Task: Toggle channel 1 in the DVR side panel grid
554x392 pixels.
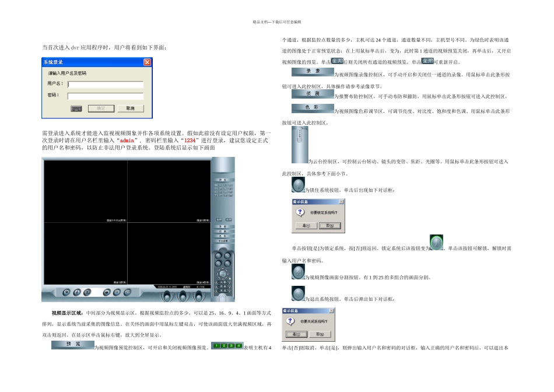Action: click(216, 185)
